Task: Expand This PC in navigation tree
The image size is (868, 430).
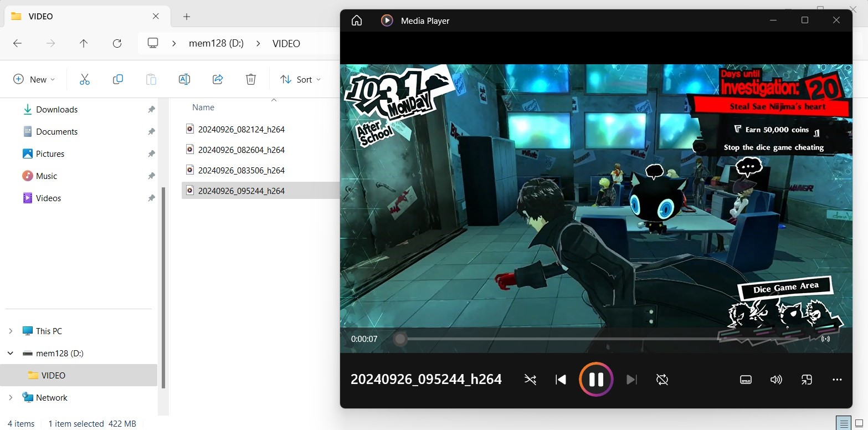Action: coord(11,331)
